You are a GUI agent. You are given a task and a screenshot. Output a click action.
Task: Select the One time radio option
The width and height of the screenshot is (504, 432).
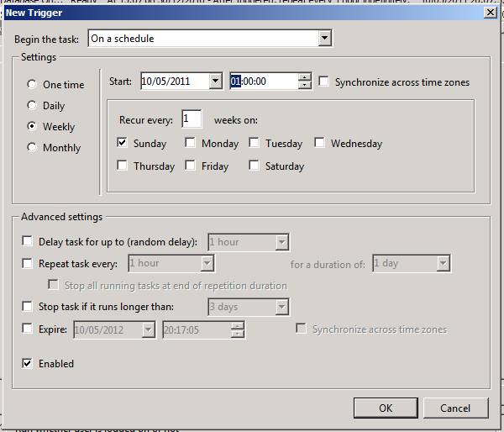33,85
